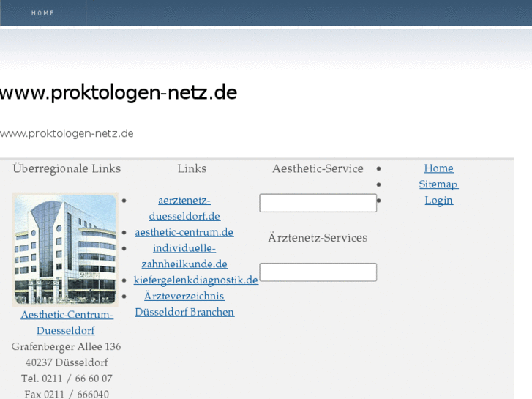Screen dimensions: 532x399
Task: Click the Aesthetic-Centrum building thumbnail
Action: click(65, 250)
